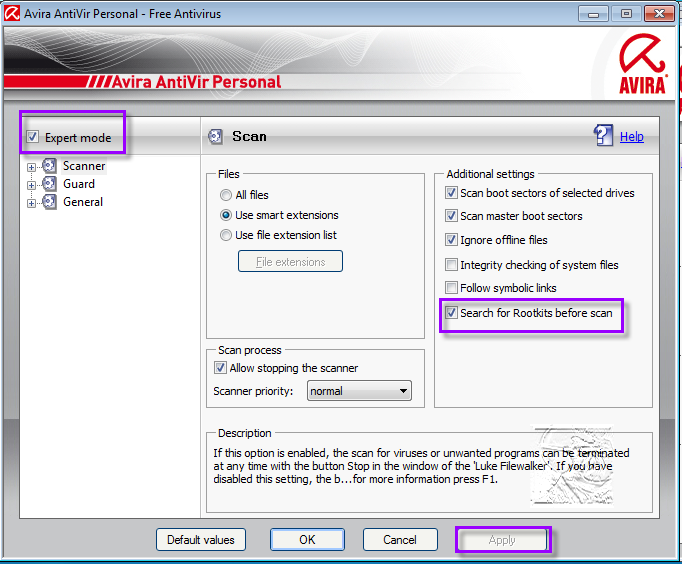The width and height of the screenshot is (682, 564).
Task: Expand the Scanner tree node
Action: [32, 167]
